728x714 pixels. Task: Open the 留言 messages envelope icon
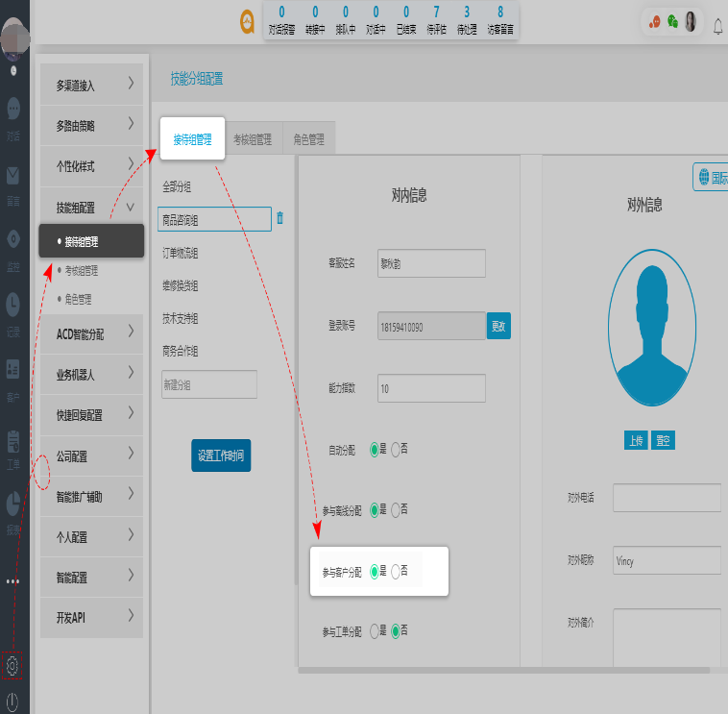[13, 176]
